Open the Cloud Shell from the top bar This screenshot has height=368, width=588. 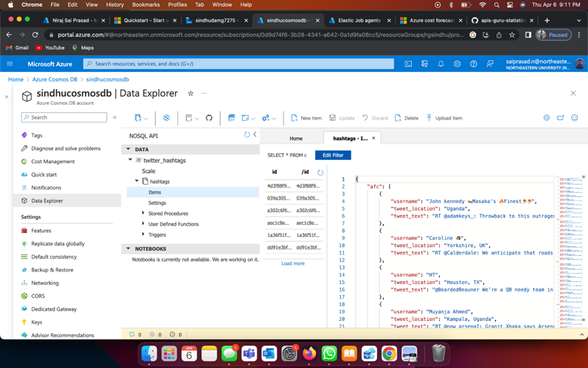(x=409, y=64)
